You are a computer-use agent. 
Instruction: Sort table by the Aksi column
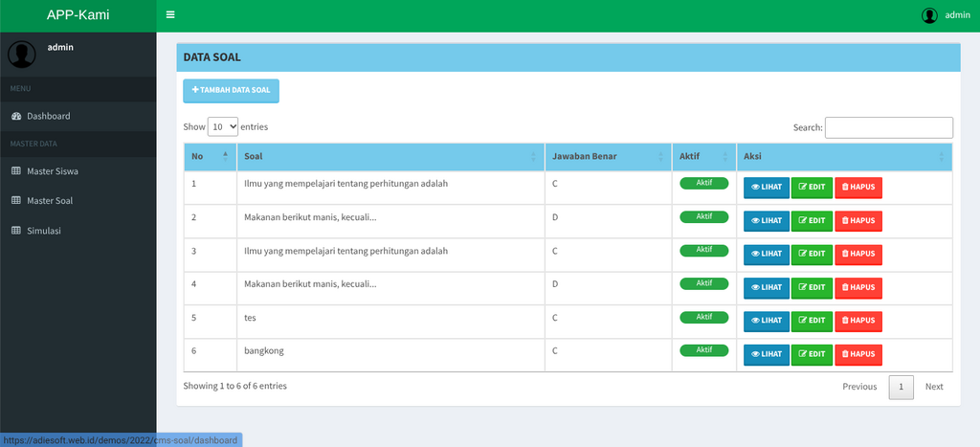coord(844,156)
